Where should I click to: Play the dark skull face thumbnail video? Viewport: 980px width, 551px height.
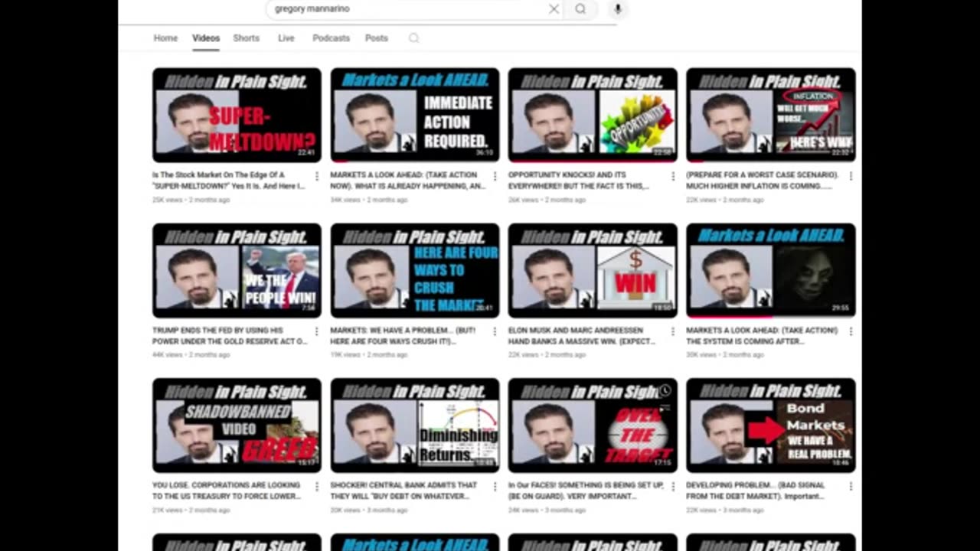771,270
